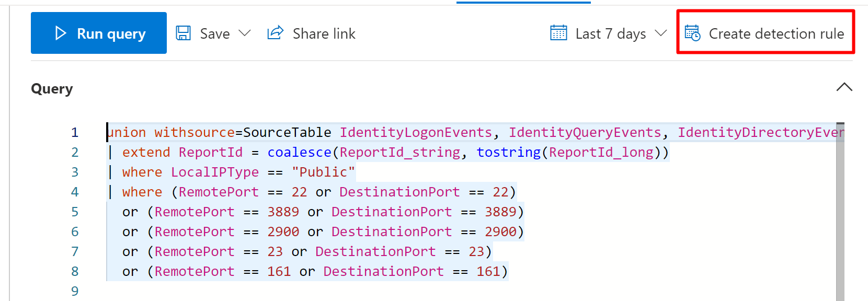Click the Share link arrow icon
This screenshot has width=868, height=301.
coord(275,33)
